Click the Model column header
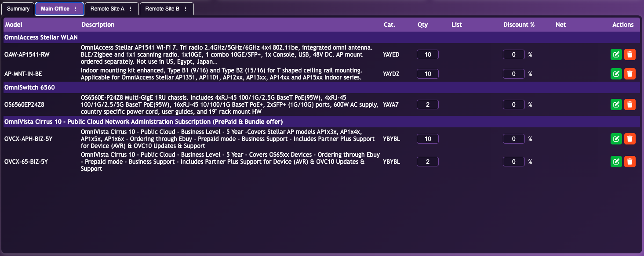 pos(14,25)
